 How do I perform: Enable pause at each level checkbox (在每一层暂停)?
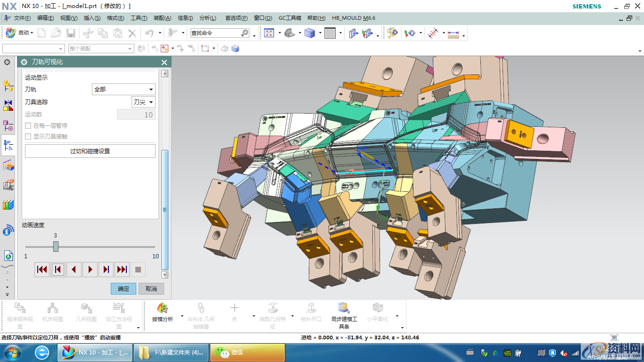[28, 126]
